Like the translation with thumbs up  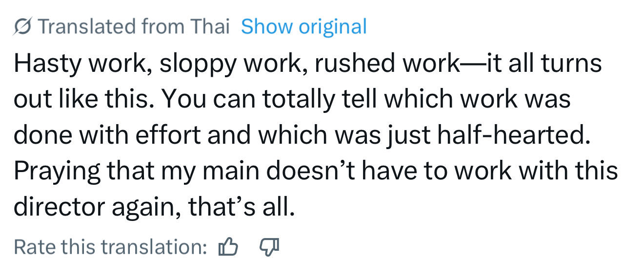pos(228,247)
